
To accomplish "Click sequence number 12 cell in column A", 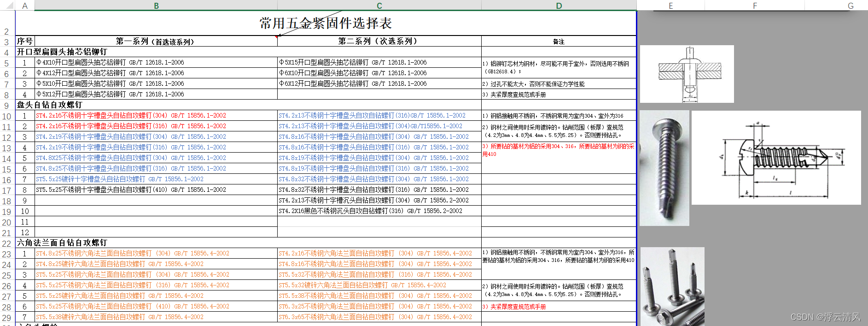I will point(25,232).
